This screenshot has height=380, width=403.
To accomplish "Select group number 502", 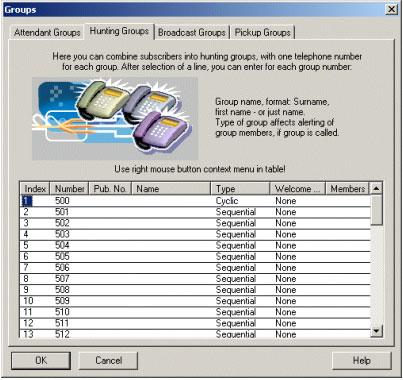I will pos(196,223).
